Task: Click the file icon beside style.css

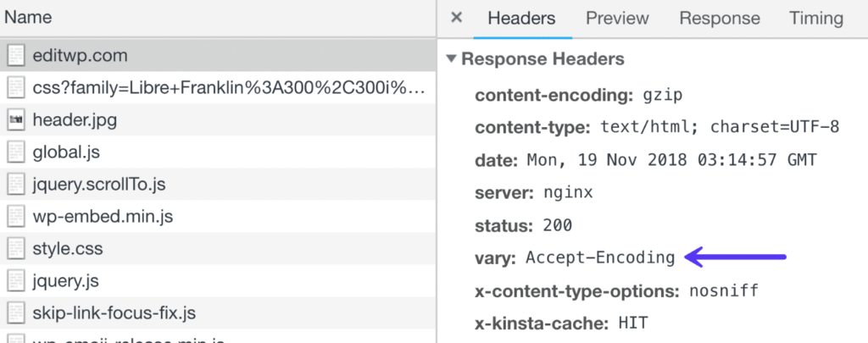Action: pyautogui.click(x=16, y=249)
